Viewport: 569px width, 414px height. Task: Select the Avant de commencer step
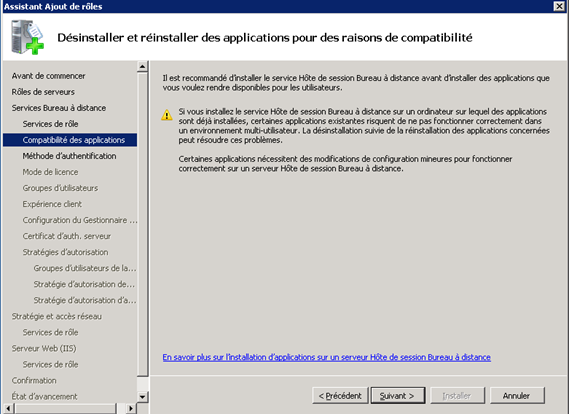(x=48, y=76)
